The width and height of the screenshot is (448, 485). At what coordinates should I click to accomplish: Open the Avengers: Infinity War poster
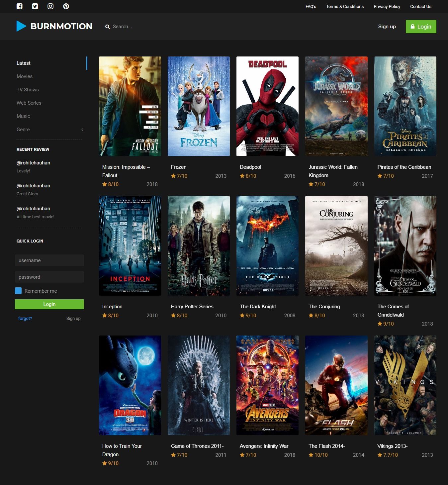tap(267, 385)
